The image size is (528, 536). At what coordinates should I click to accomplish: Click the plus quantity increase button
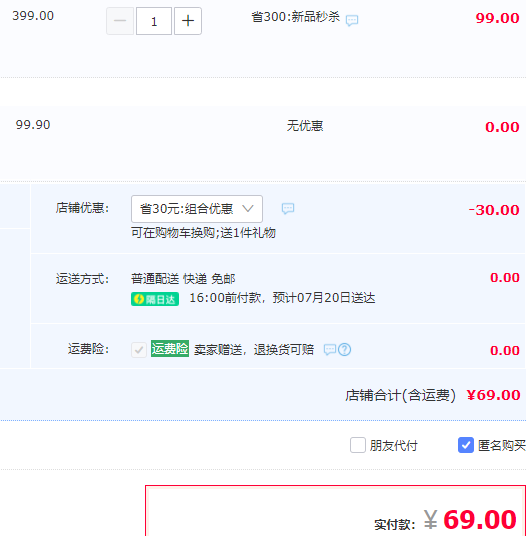[188, 21]
